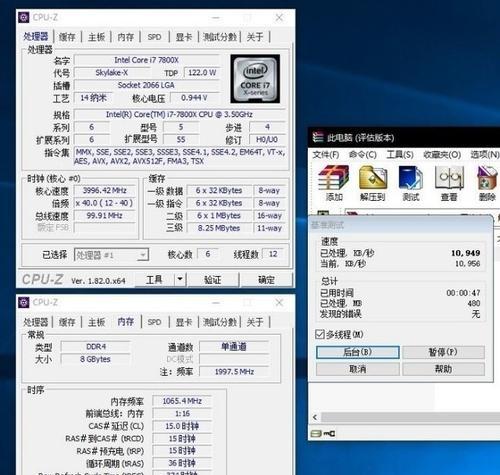Viewport: 500px width, 475px height.
Task: Click TDP value 122.0 W
Action: (x=202, y=73)
